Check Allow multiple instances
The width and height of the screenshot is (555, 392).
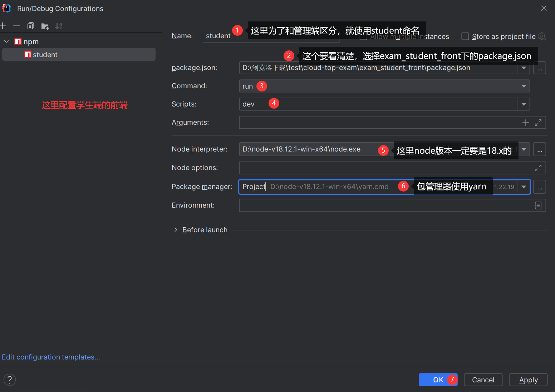pos(363,36)
